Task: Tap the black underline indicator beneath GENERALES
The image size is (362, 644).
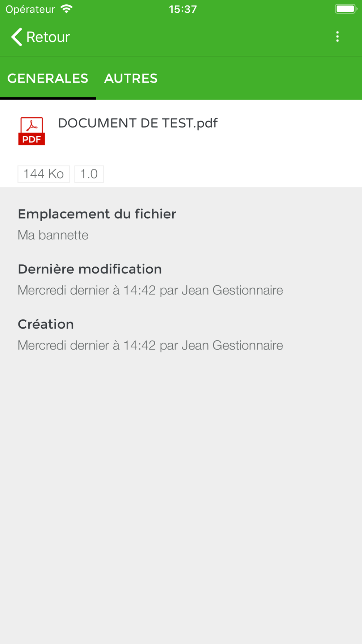Action: [48, 98]
